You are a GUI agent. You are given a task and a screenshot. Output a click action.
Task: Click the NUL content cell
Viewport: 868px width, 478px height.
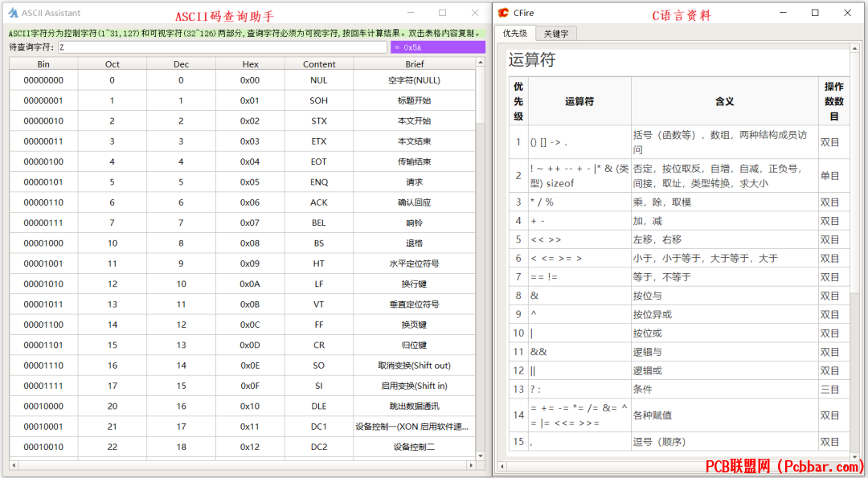tap(319, 80)
